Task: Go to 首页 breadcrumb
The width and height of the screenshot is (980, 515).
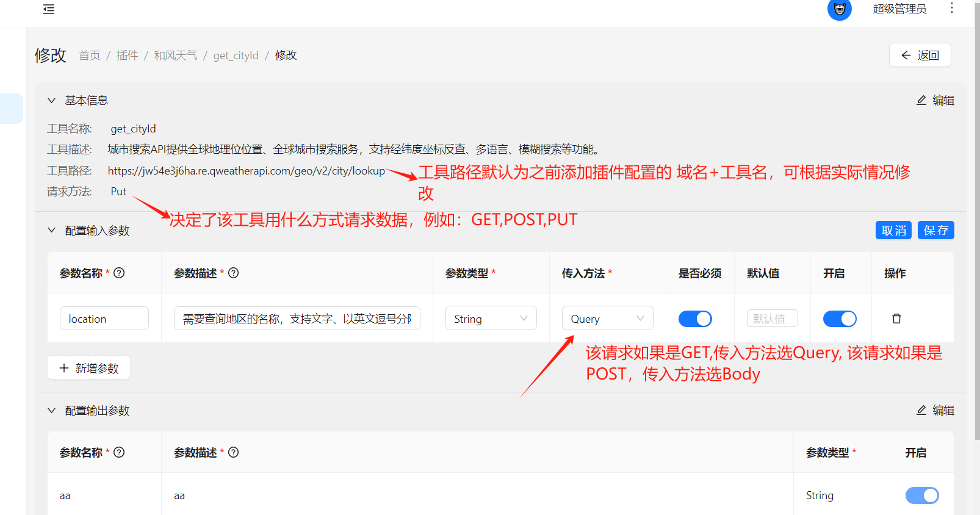Action: coord(90,56)
